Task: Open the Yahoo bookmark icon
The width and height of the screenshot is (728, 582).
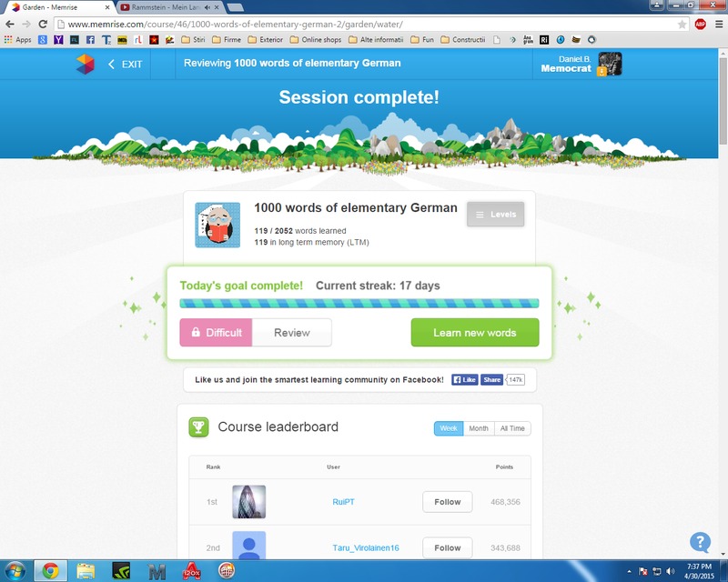Action: [x=58, y=40]
